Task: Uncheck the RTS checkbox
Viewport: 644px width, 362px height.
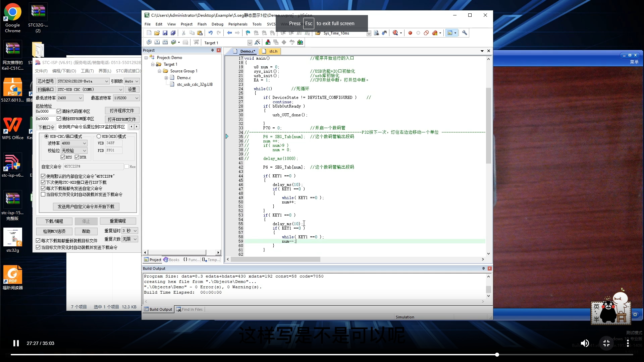Action: pyautogui.click(x=63, y=157)
